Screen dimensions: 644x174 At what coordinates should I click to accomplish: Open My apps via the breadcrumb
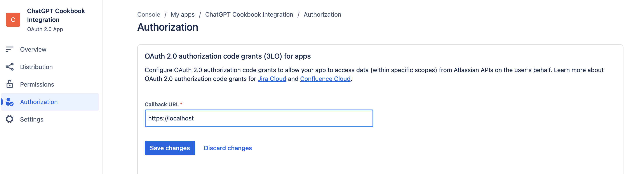click(x=183, y=14)
